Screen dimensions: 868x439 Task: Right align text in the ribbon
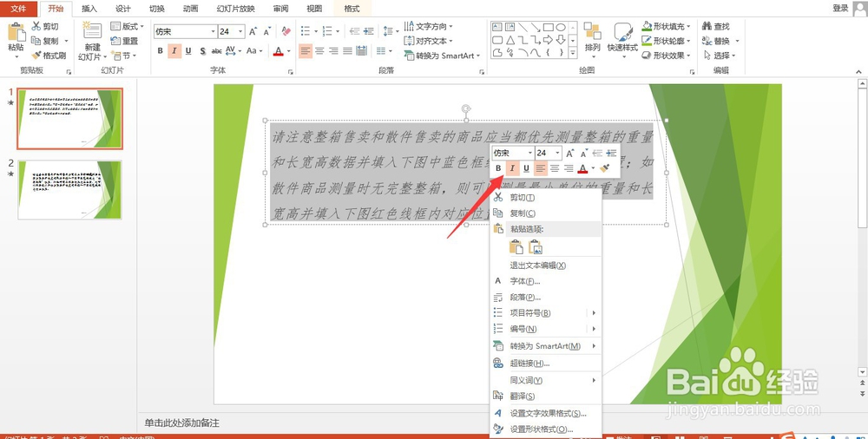click(333, 51)
